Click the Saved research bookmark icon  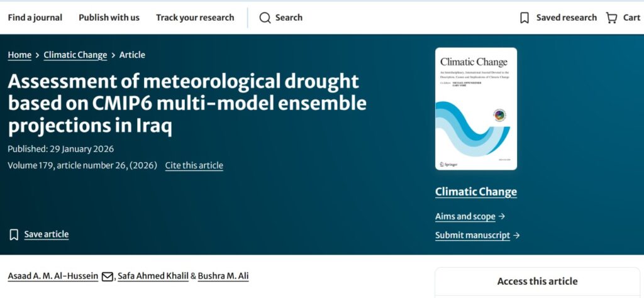[525, 18]
